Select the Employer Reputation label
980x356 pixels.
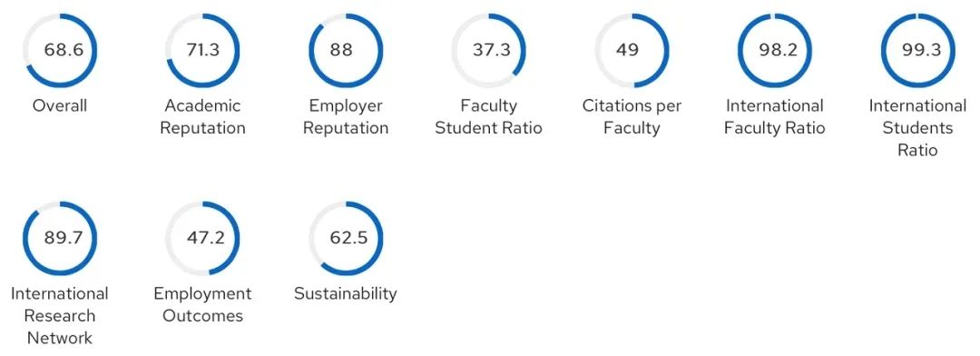346,117
